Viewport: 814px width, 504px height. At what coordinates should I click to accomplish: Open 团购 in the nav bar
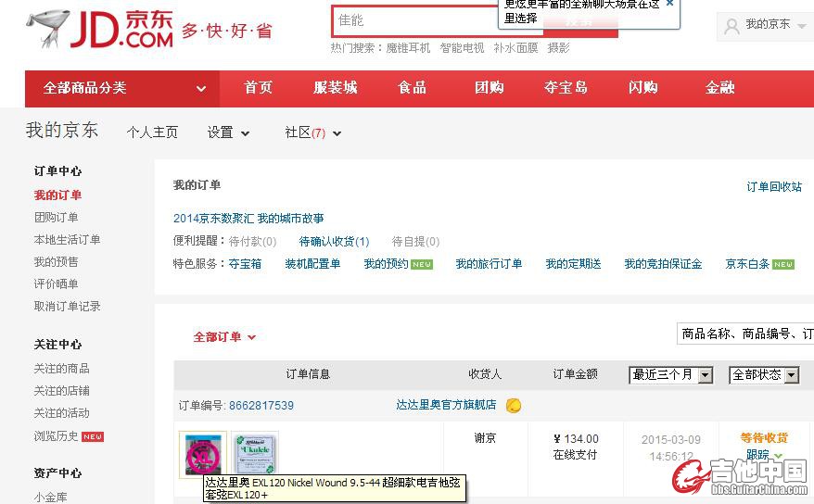coord(489,88)
